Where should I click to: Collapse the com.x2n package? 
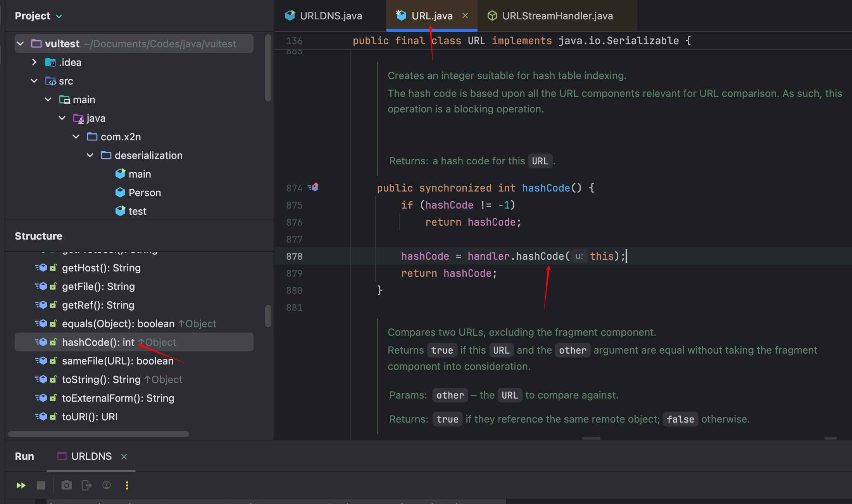click(76, 136)
